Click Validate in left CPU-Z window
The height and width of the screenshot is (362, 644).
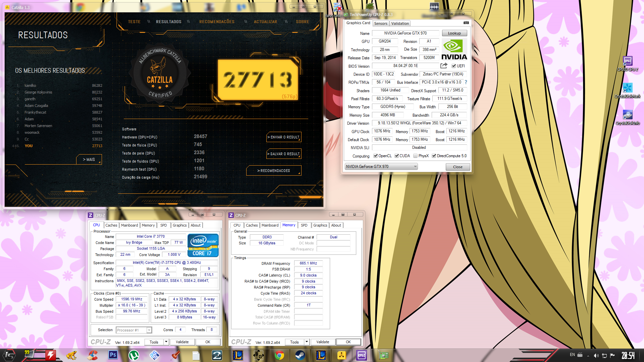point(182,342)
